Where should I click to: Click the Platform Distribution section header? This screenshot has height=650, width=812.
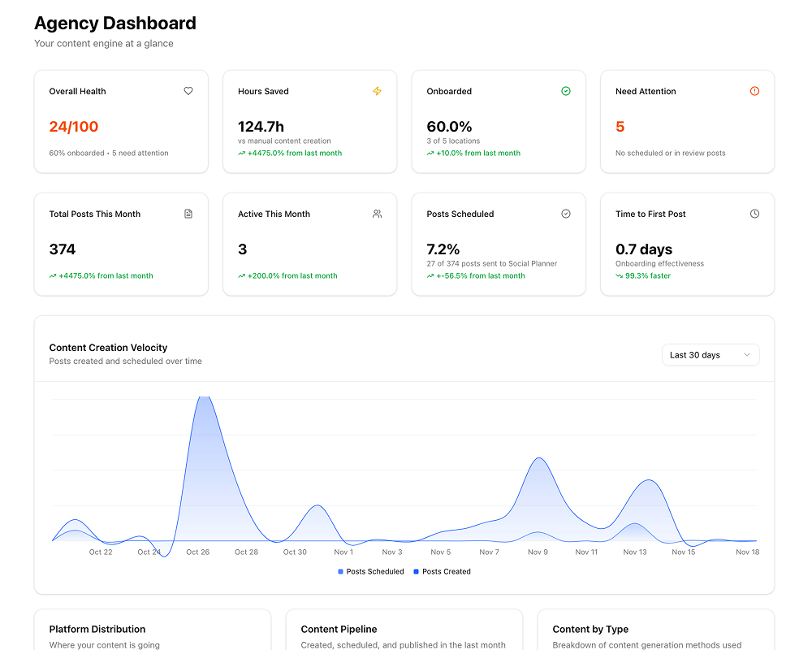pyautogui.click(x=97, y=629)
